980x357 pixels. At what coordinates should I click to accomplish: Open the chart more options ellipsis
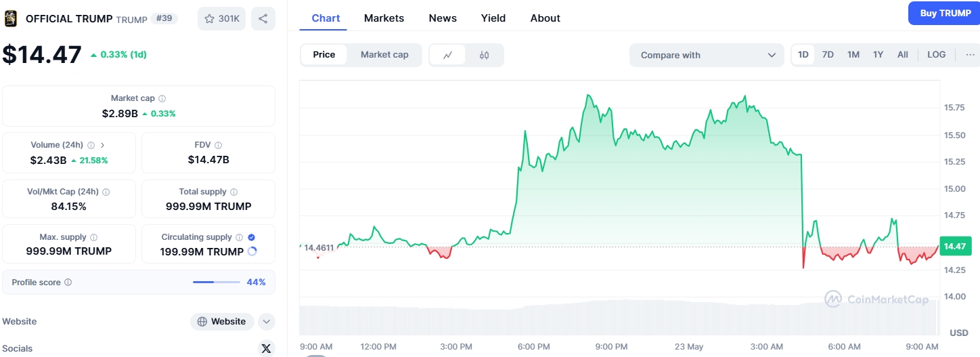coord(970,55)
